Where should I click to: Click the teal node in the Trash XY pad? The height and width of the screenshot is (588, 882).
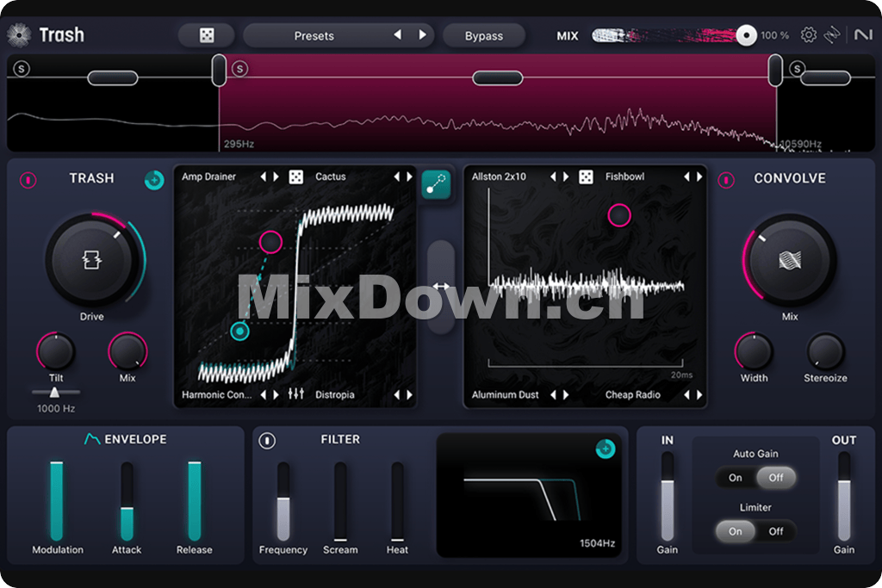[x=239, y=331]
